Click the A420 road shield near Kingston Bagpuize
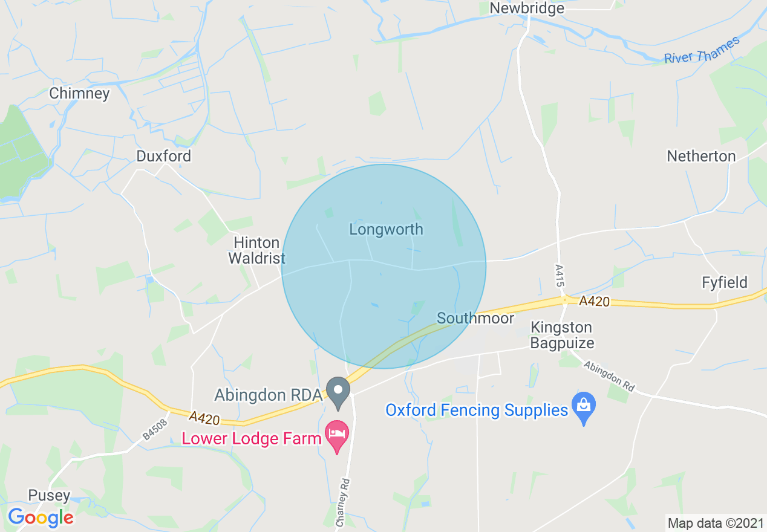Image resolution: width=767 pixels, height=532 pixels. (593, 300)
